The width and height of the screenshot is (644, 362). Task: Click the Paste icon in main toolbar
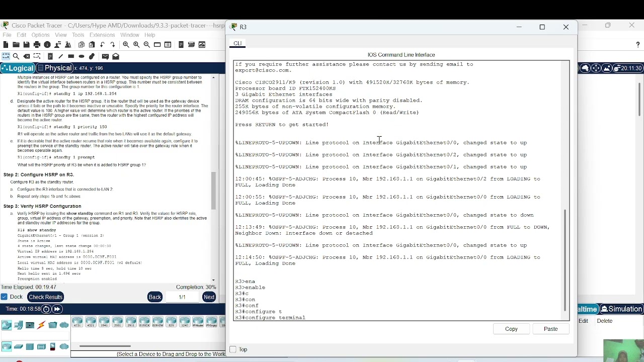92,45
